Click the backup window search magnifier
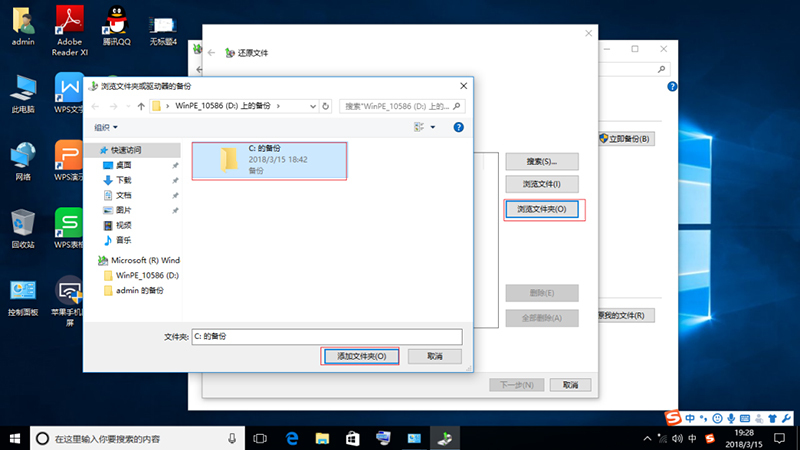Screen dimensions: 800x450 coord(662,69)
